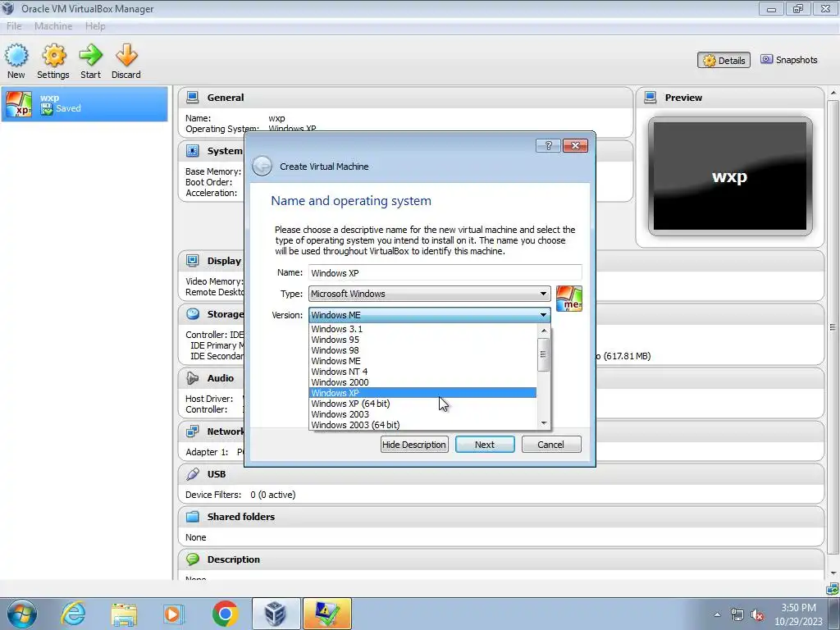Screen dimensions: 840x630
Task: Choose Windows NT 4 from the list
Action: pos(423,372)
